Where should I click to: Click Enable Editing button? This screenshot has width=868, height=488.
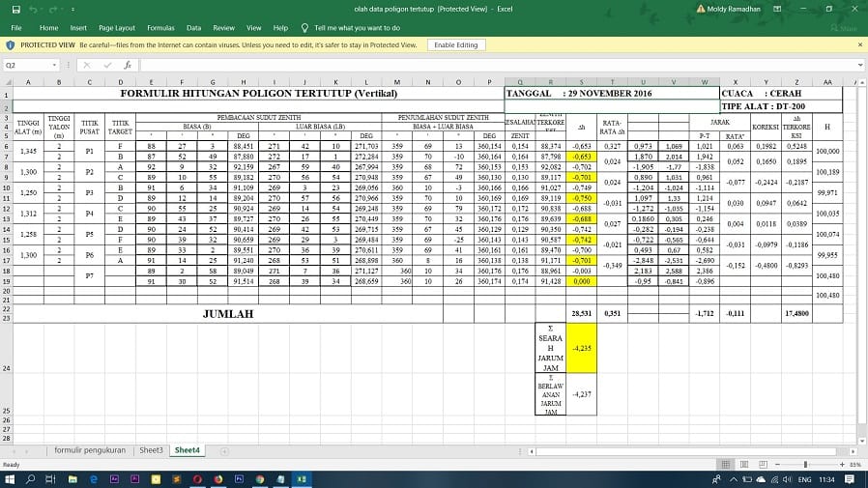point(456,44)
